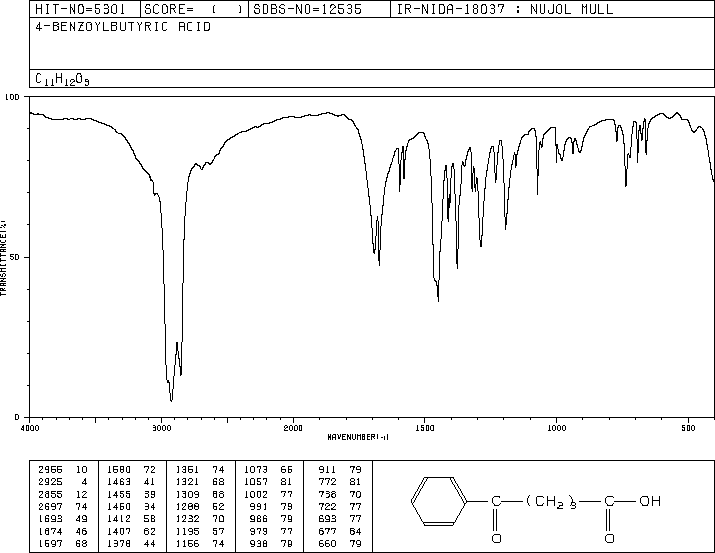Click the 1232 peak entry
715x553 pixels.
tap(187, 519)
